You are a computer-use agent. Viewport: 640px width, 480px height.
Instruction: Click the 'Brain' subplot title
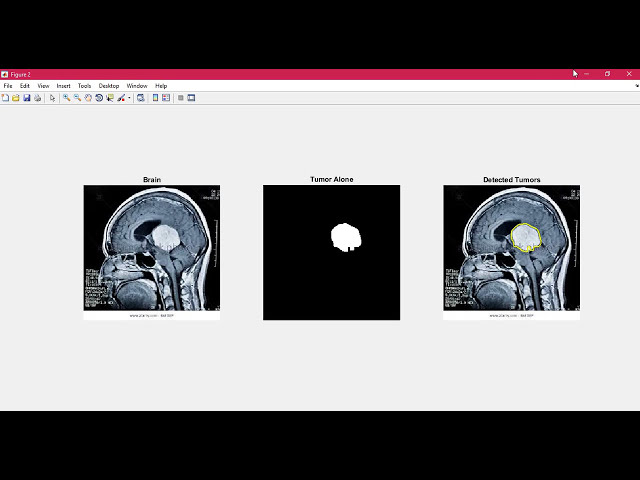(x=152, y=180)
